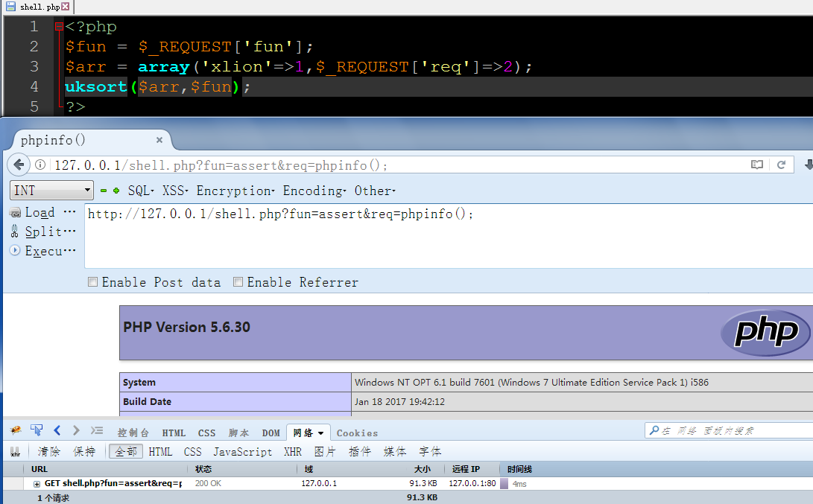813x504 pixels.
Task: Click the '200 OK' status cell
Action: (208, 483)
